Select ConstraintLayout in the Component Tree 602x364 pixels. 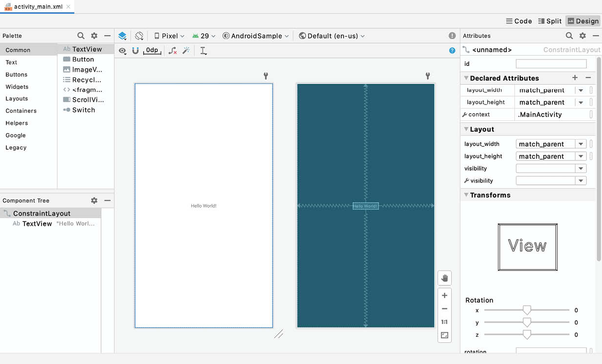click(x=50, y=213)
